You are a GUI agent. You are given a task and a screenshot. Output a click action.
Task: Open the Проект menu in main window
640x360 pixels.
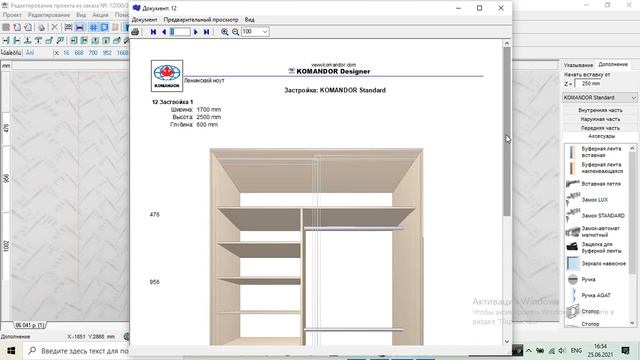[x=12, y=15]
